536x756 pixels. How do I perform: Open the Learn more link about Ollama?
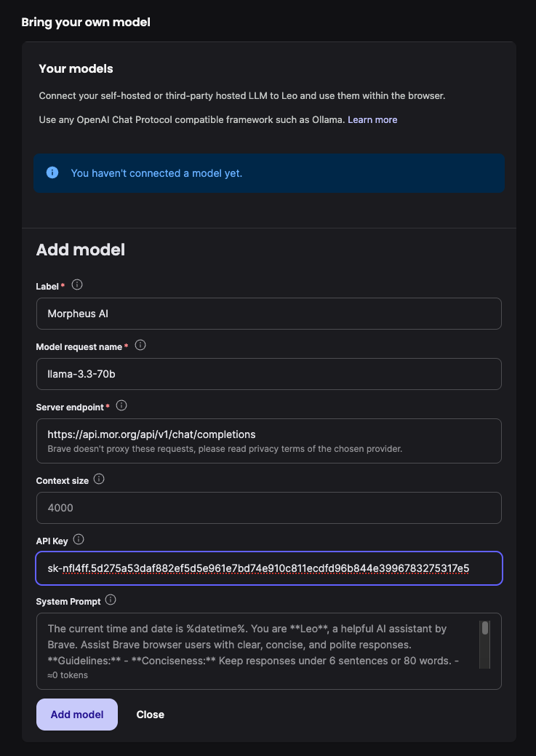[372, 119]
